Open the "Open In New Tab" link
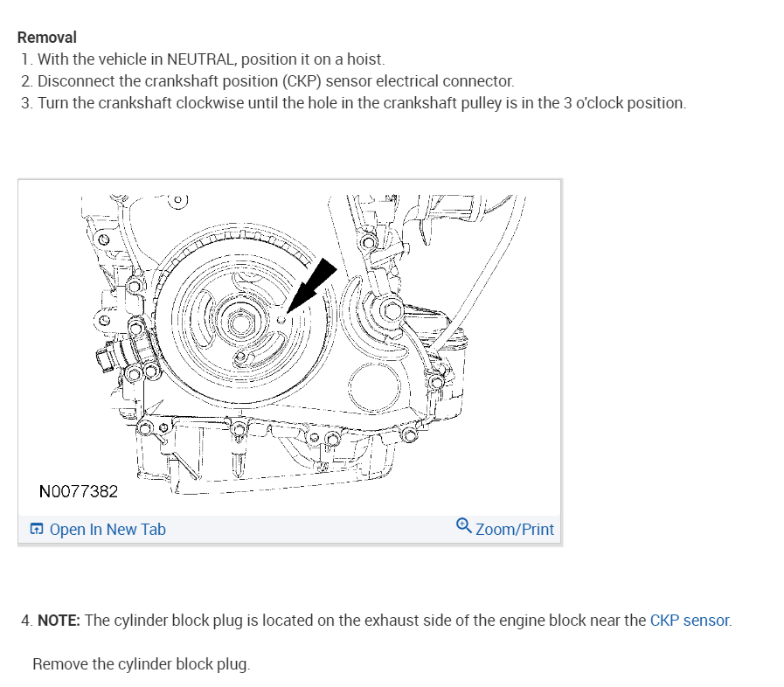The height and width of the screenshot is (687, 784). click(107, 530)
